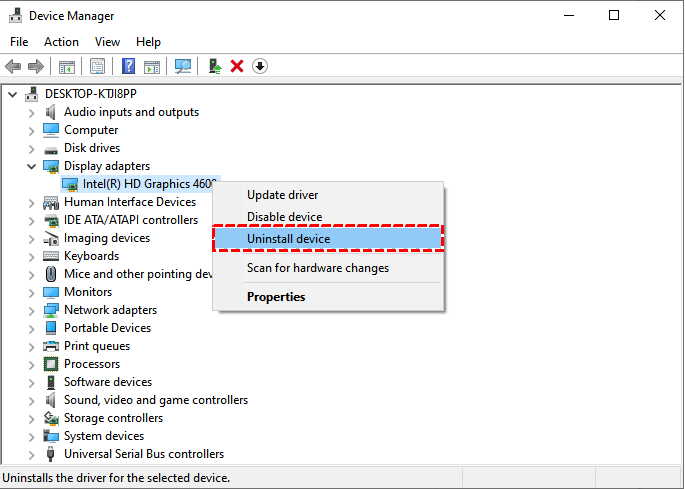The height and width of the screenshot is (489, 685).
Task: Open the Action menu
Action: click(x=61, y=42)
